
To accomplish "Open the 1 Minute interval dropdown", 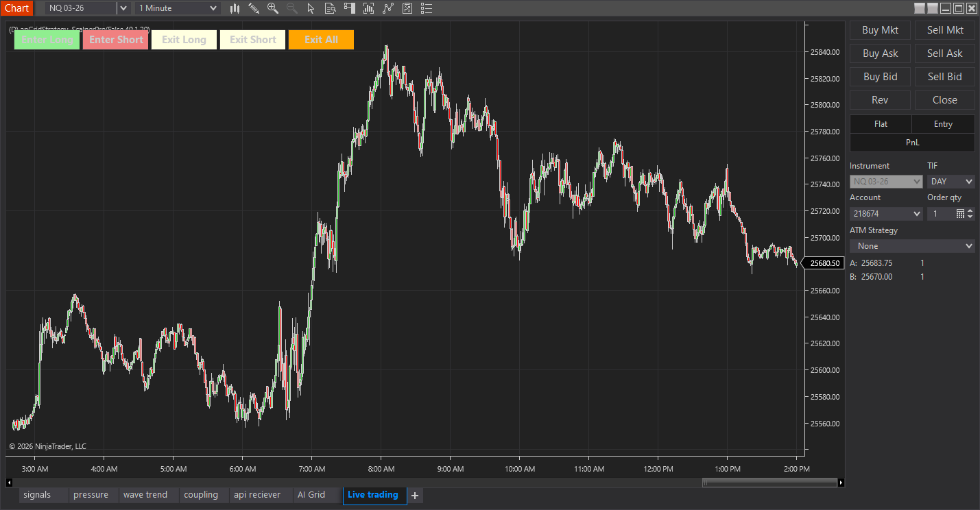I will pos(176,8).
